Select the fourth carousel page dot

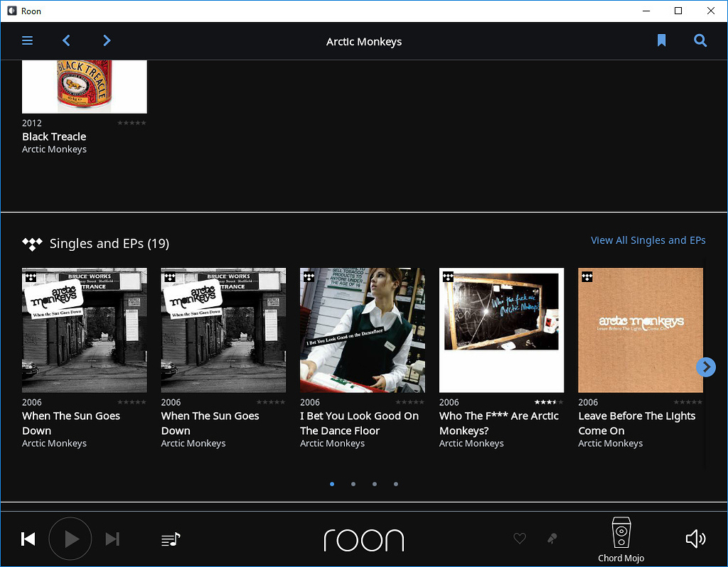pyautogui.click(x=396, y=484)
